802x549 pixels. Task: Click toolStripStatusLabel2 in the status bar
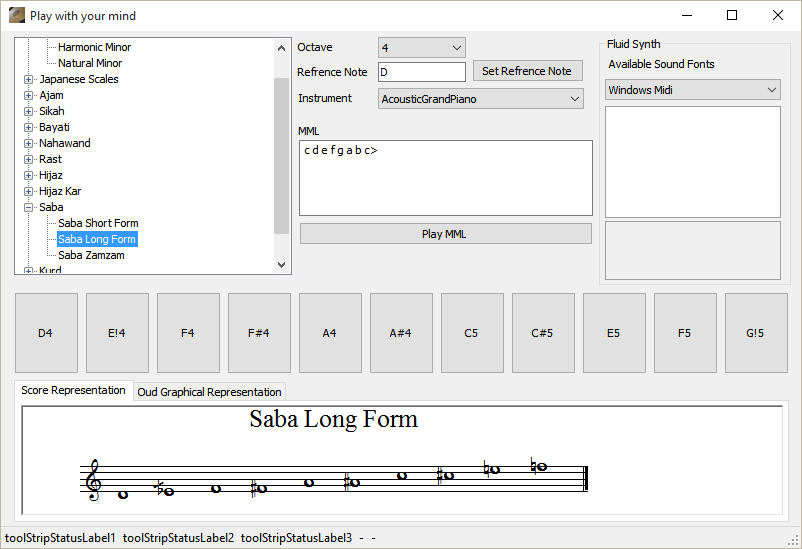(x=179, y=538)
